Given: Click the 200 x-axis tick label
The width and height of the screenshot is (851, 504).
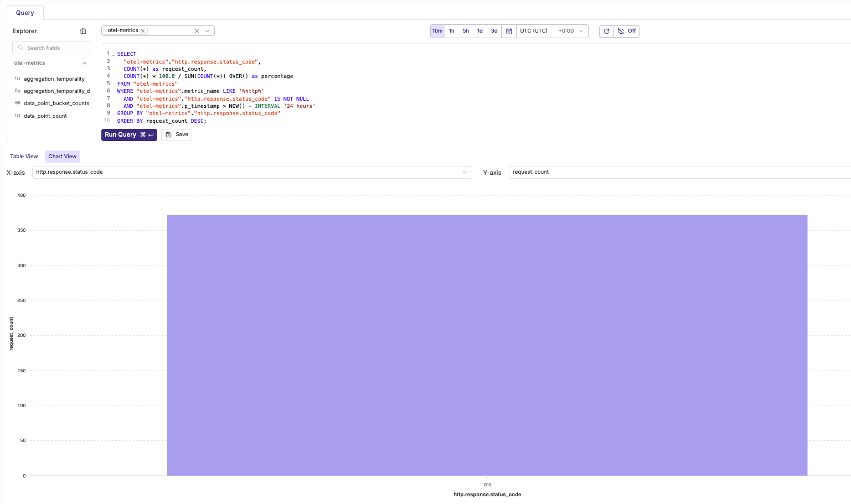Looking at the screenshot, I should tap(487, 485).
